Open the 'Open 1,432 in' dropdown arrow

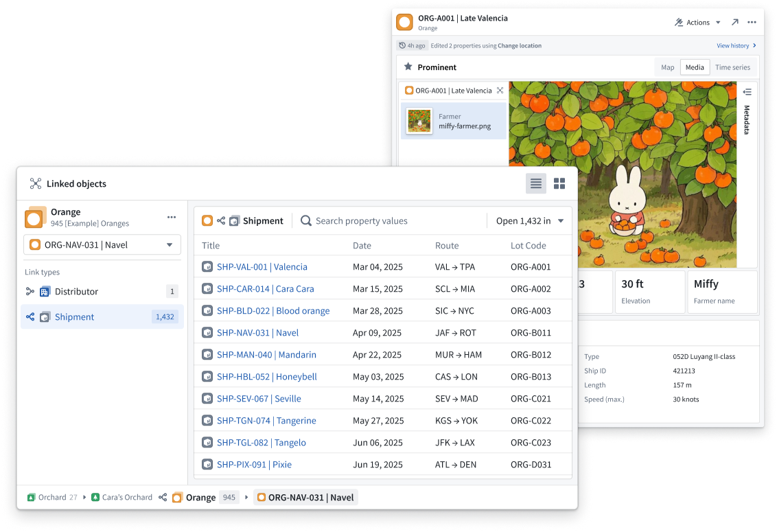click(x=561, y=221)
